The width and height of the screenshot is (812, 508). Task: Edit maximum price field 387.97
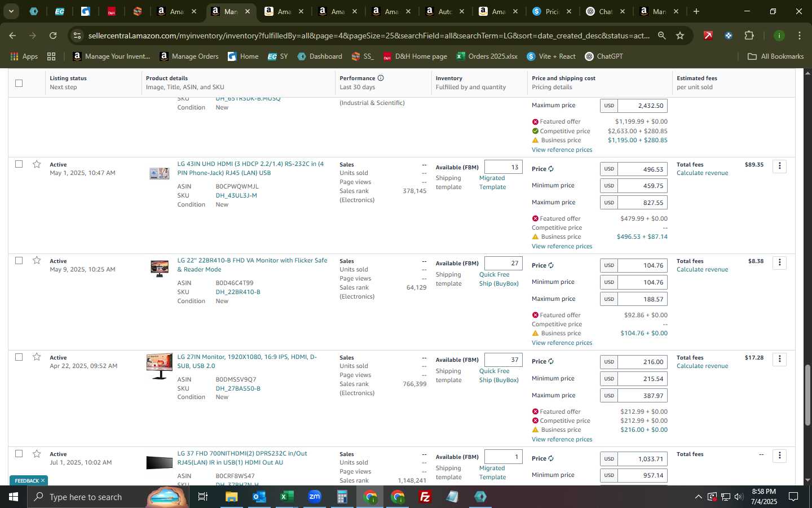[642, 396]
